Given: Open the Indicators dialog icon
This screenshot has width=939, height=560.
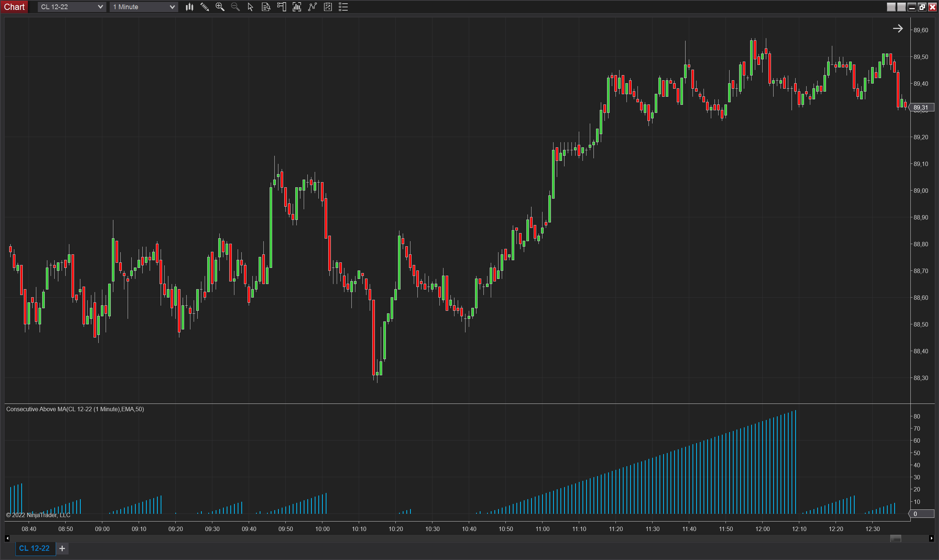Looking at the screenshot, I should (312, 7).
